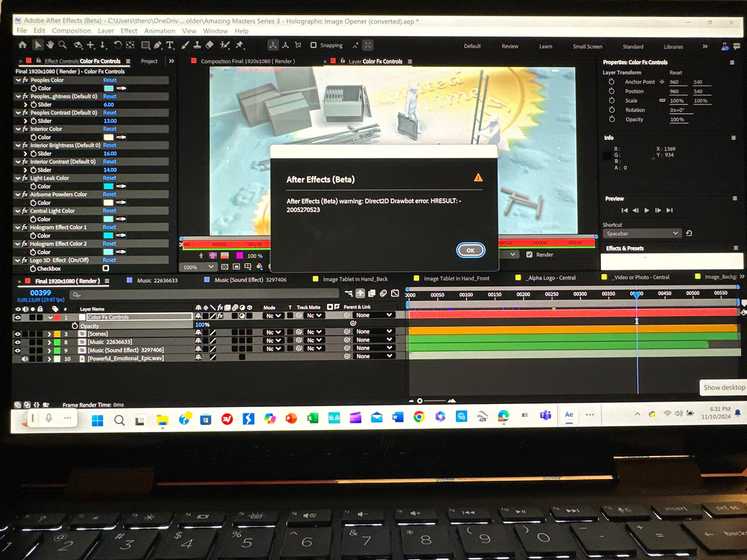Click the Light Leak Color swatch

(x=108, y=186)
